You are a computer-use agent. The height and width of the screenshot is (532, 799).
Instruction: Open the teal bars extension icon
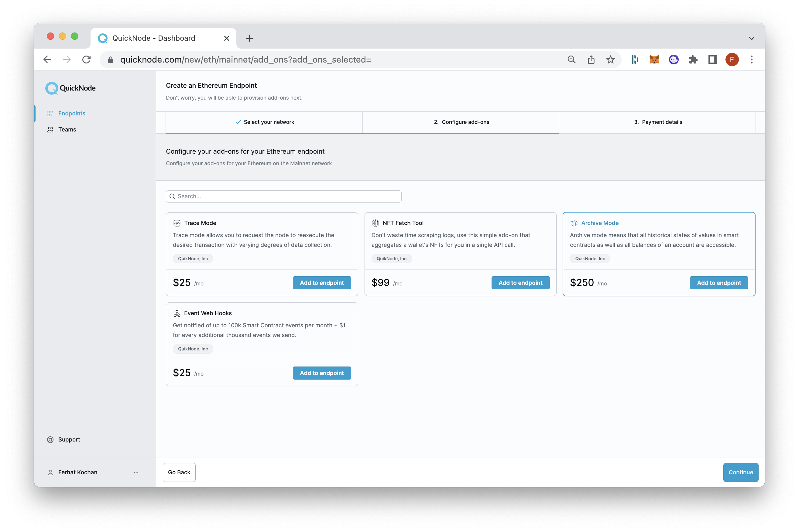pos(635,60)
